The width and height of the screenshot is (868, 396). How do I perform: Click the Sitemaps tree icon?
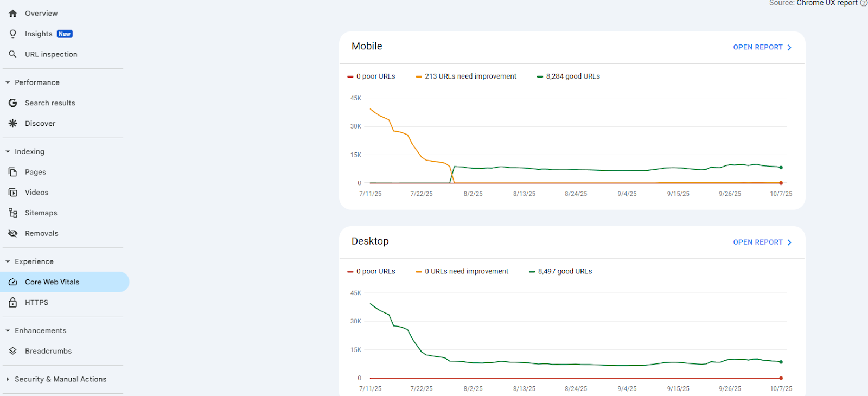[x=13, y=213]
